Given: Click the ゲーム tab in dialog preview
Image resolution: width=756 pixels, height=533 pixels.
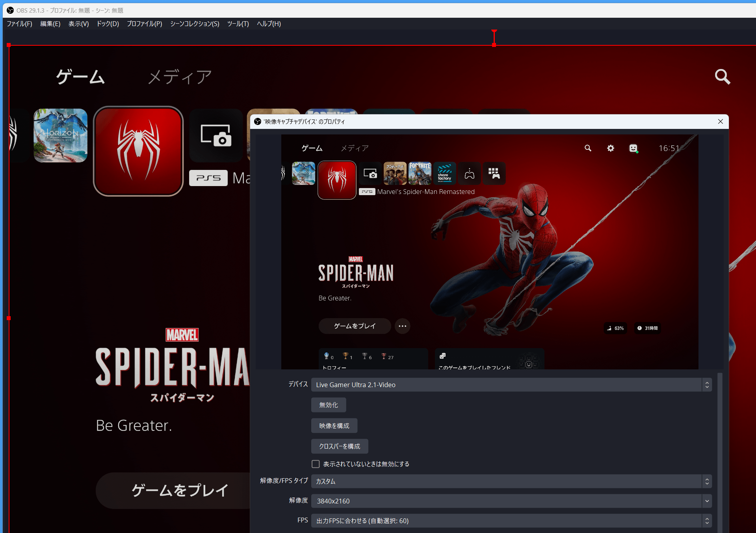Looking at the screenshot, I should click(x=312, y=148).
